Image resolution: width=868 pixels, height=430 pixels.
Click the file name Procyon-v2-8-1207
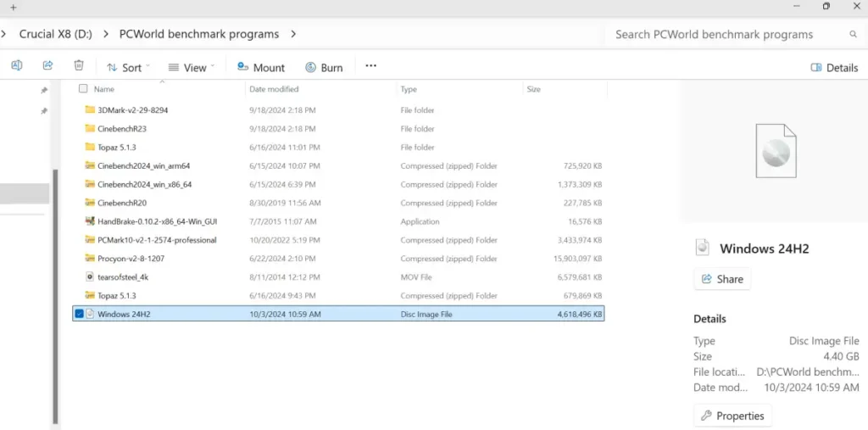pos(131,259)
